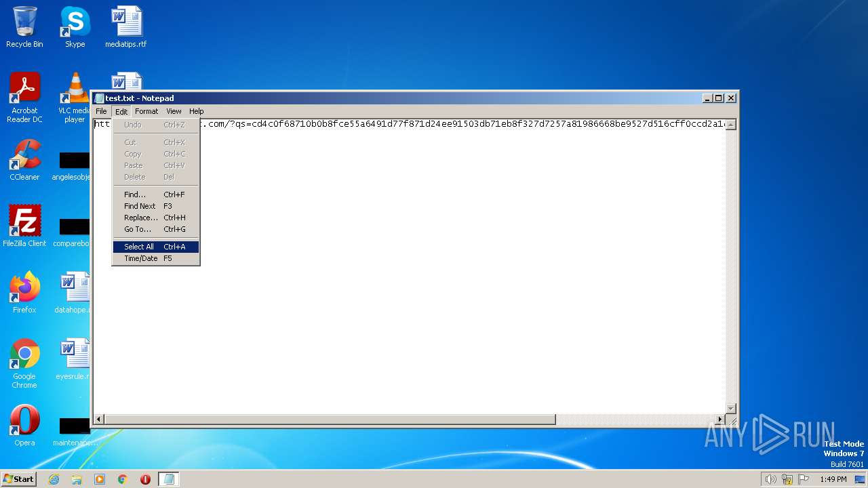Screen dimensions: 868x488
Task: Click the vertical scrollbar down arrow
Action: (x=731, y=408)
